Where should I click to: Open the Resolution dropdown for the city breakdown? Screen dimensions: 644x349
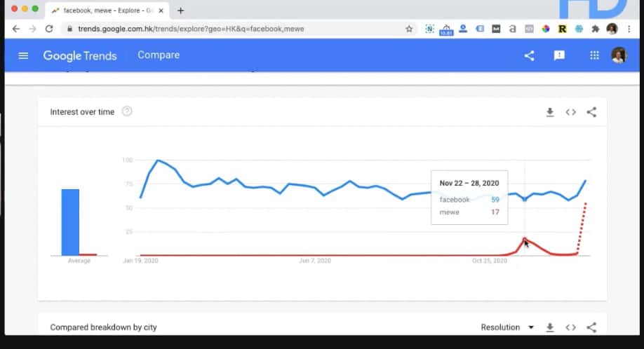[x=507, y=327]
